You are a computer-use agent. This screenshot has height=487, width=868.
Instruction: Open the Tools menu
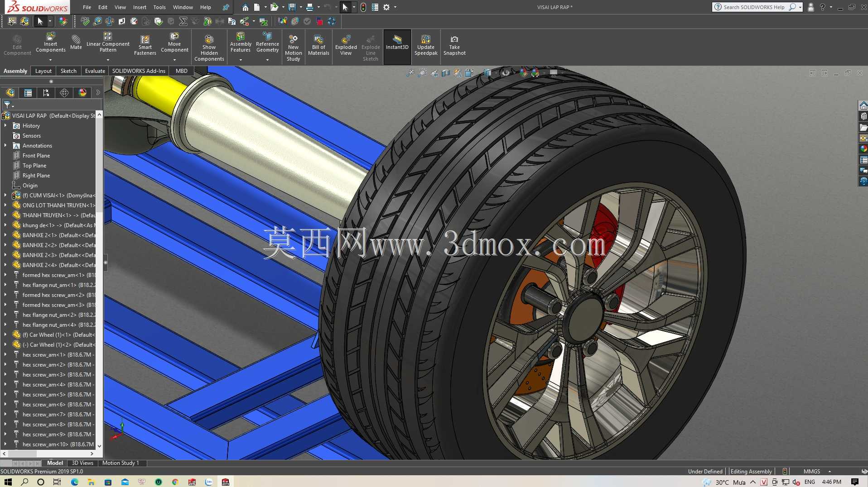(x=159, y=7)
